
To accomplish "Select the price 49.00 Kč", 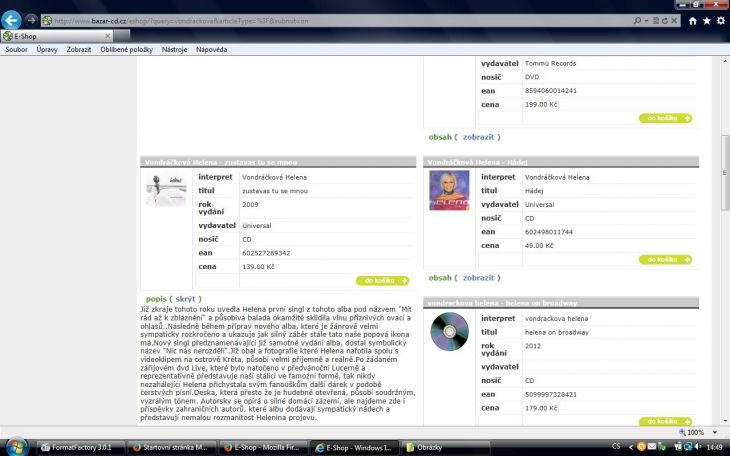I will coord(539,245).
